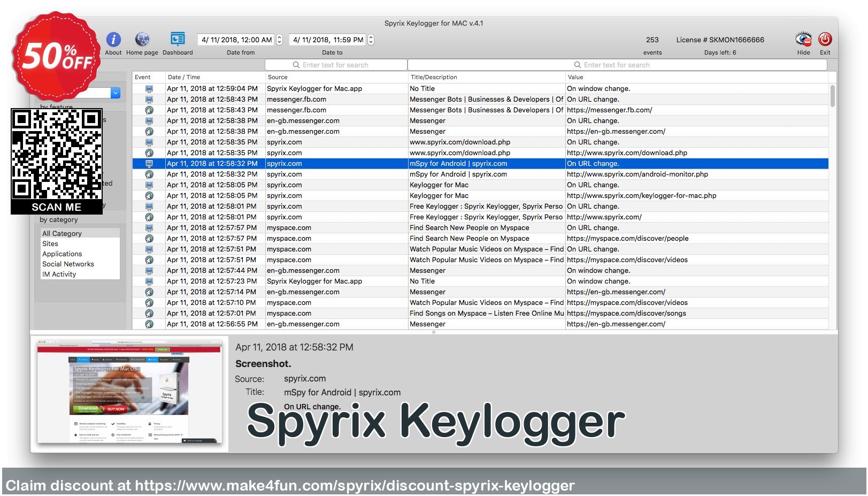
Task: Select All Category filter
Action: tap(80, 233)
